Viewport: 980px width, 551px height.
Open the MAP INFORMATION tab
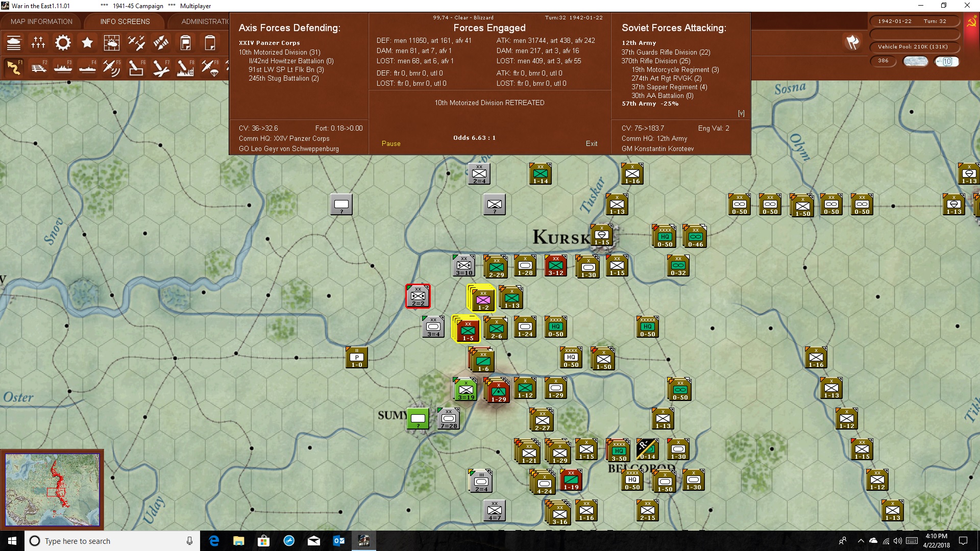pyautogui.click(x=41, y=21)
